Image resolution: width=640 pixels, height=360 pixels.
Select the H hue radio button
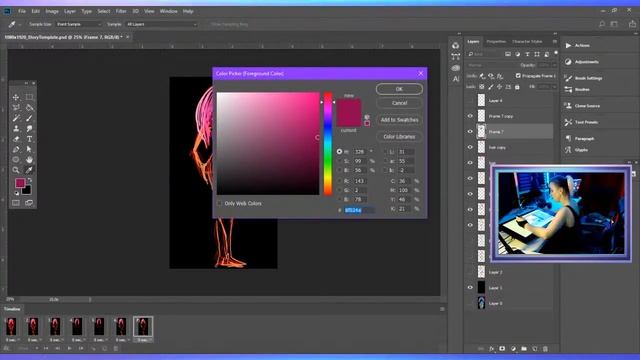tap(339, 151)
